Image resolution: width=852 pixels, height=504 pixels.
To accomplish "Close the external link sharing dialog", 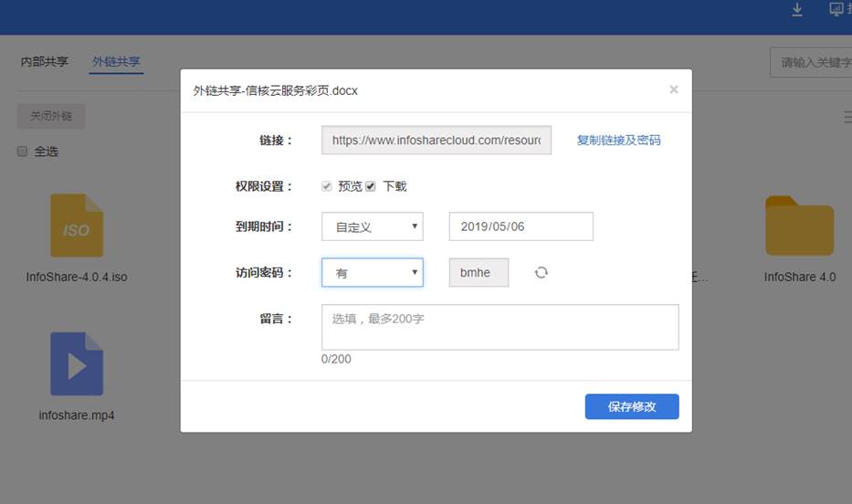I will (x=674, y=89).
